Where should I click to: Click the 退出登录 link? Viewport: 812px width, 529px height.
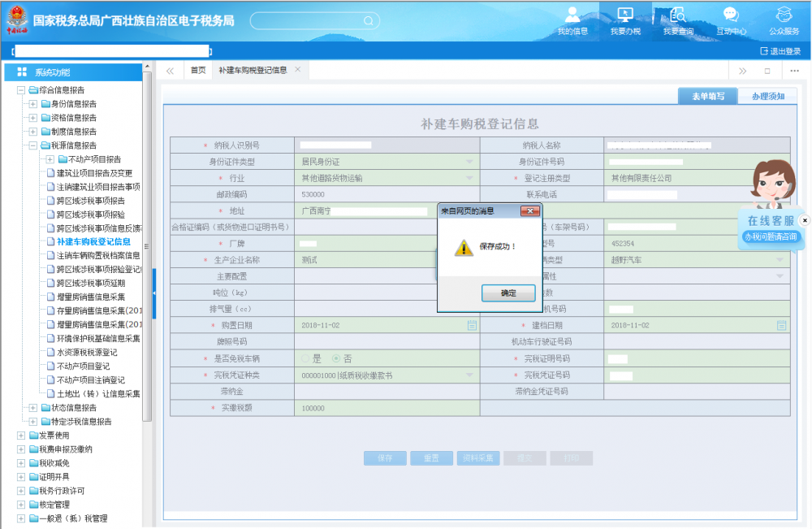tap(780, 51)
